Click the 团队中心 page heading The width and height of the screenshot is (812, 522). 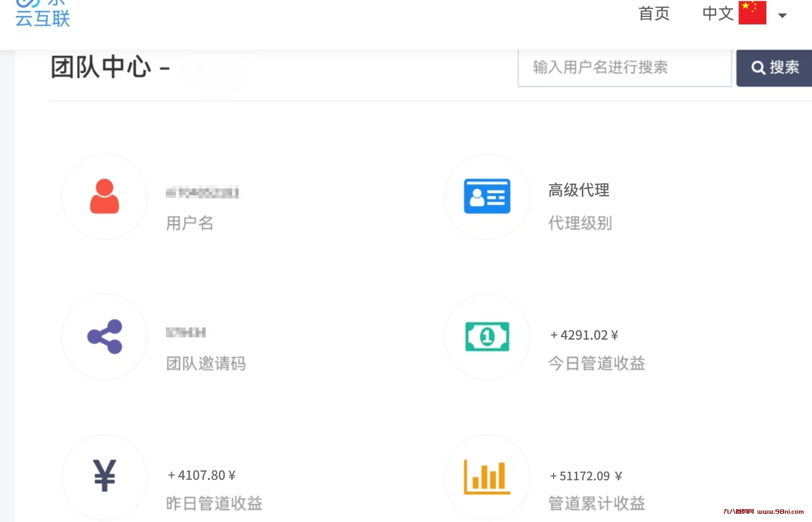click(x=101, y=67)
